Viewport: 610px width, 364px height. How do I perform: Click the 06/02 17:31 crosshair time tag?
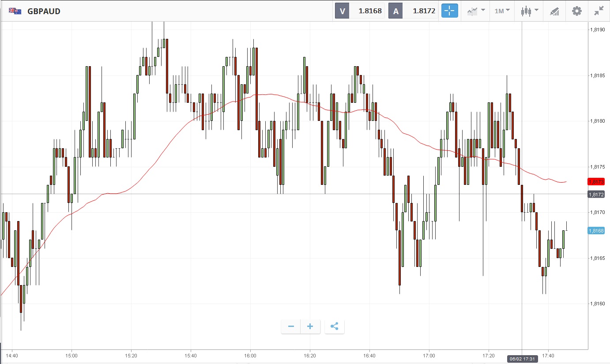pyautogui.click(x=522, y=359)
